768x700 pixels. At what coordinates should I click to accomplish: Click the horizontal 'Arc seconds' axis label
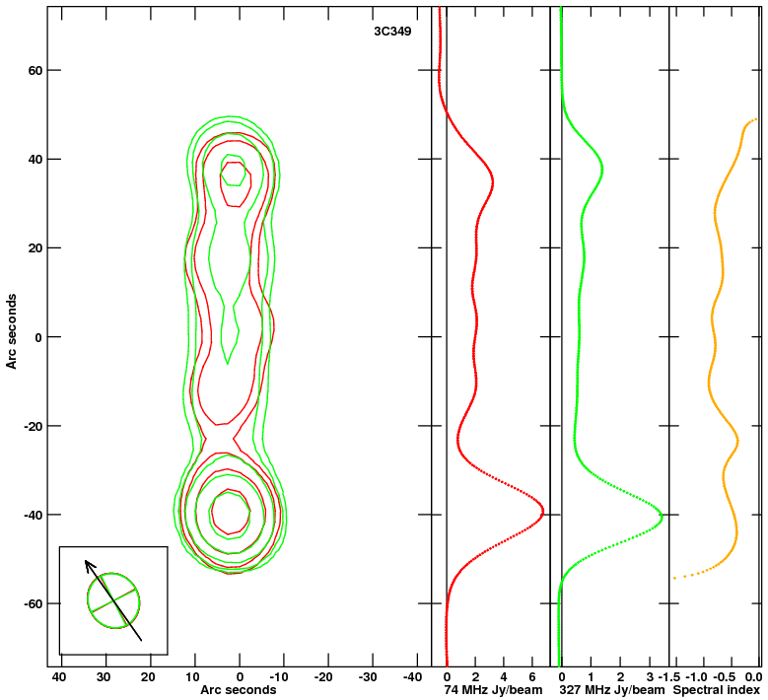pos(238,690)
